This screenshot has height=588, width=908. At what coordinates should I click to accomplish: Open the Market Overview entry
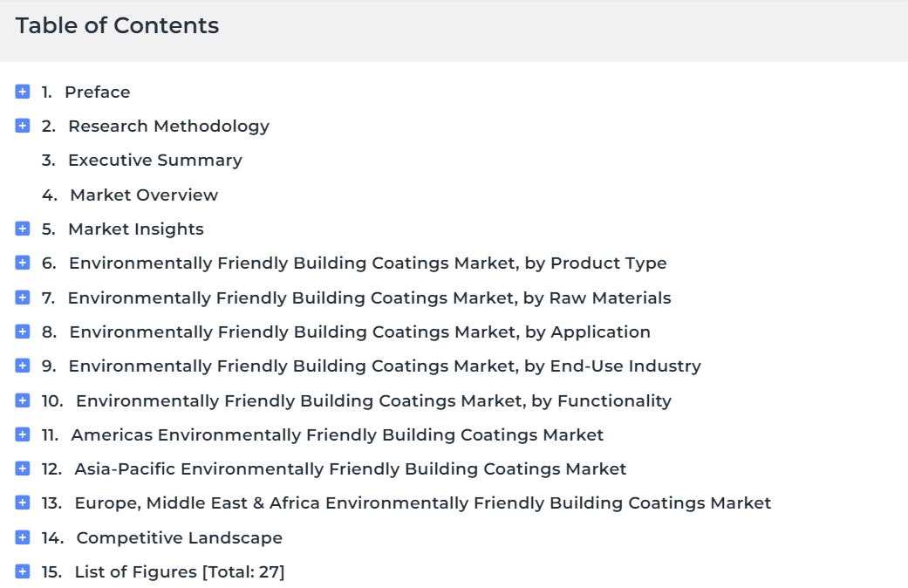tap(144, 195)
